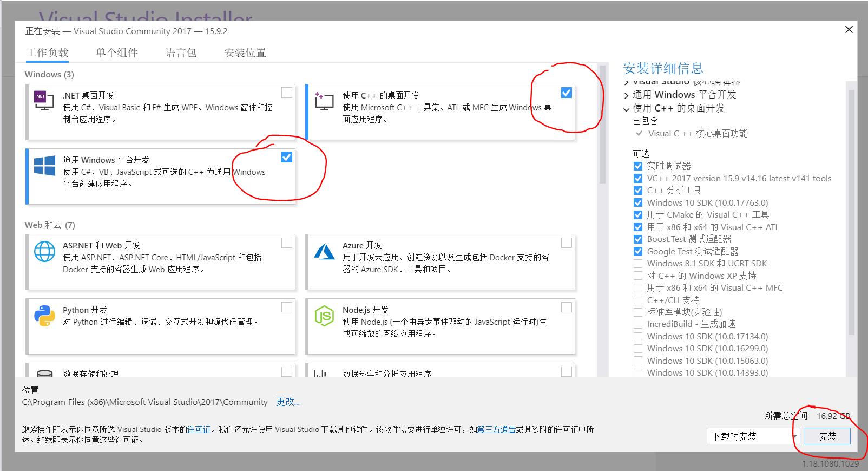Check Windows 8.1 SDK 和 UCRT SDK
This screenshot has height=471, width=868.
(x=638, y=264)
